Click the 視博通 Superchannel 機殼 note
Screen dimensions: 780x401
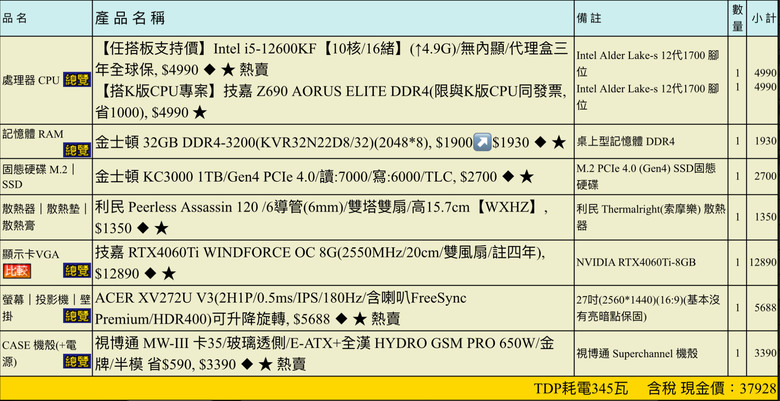pyautogui.click(x=637, y=354)
